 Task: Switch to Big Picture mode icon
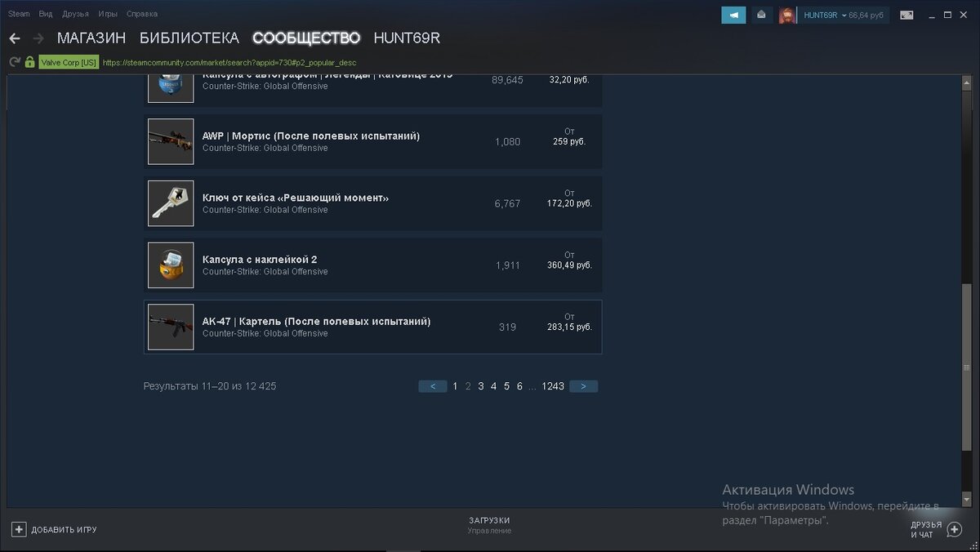(x=906, y=15)
